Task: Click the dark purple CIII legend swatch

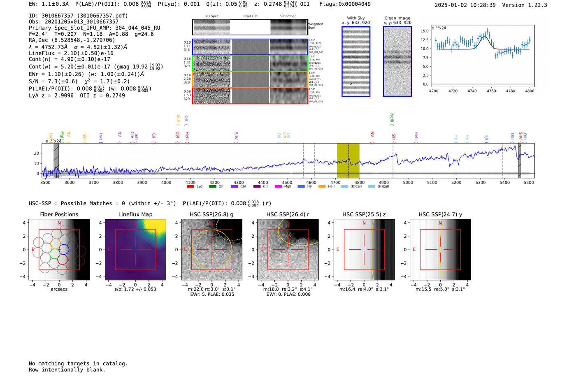Action: [257, 186]
